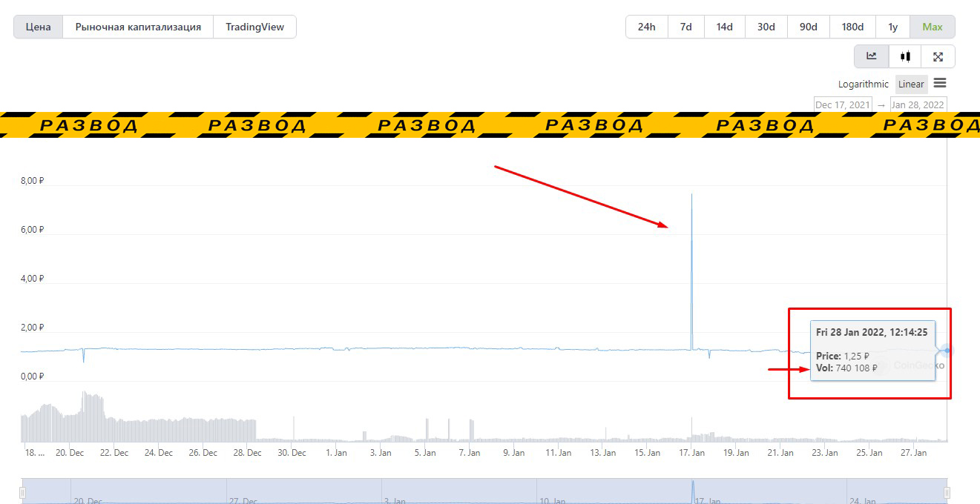Grab the left navigator range handle

coord(23,493)
